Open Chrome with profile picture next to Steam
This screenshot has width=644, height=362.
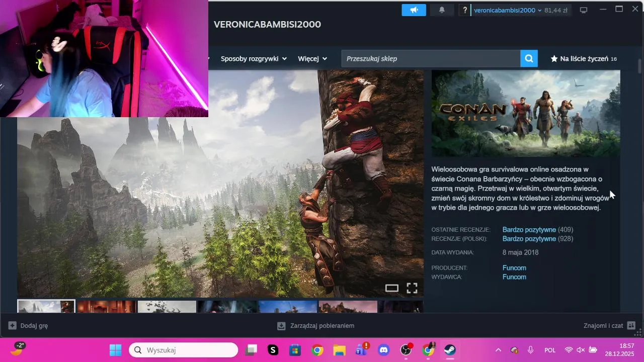pyautogui.click(x=428, y=350)
